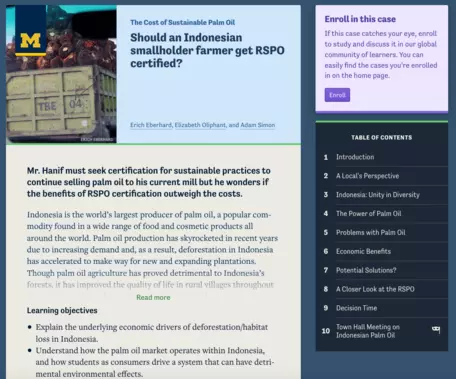Image resolution: width=456 pixels, height=379 pixels.
Task: Open author Erich Eberhard's link
Action: point(151,125)
